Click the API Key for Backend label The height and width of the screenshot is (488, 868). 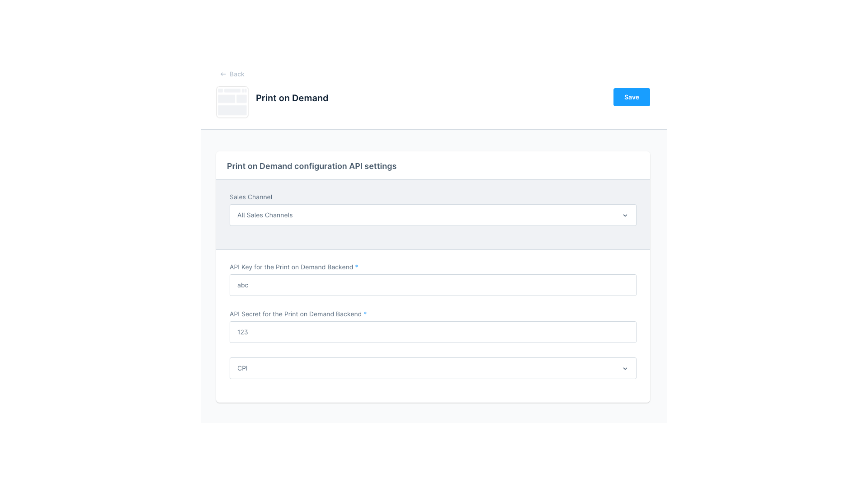pos(291,267)
